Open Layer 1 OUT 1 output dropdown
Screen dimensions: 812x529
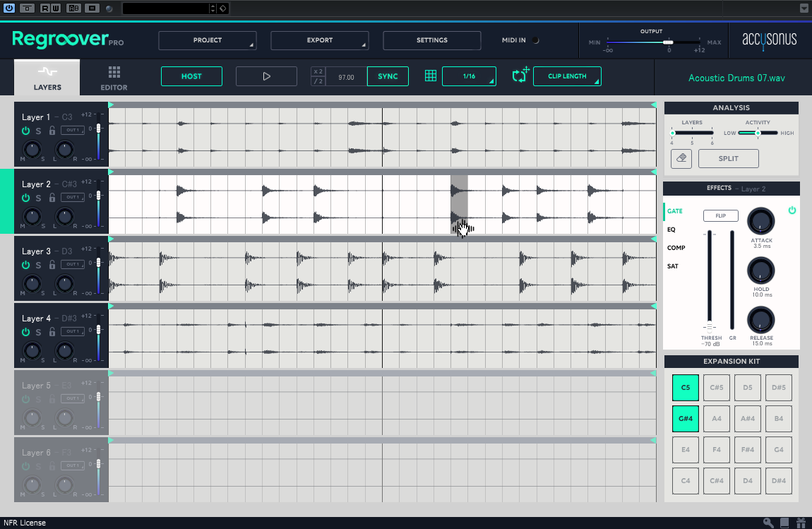[73, 130]
